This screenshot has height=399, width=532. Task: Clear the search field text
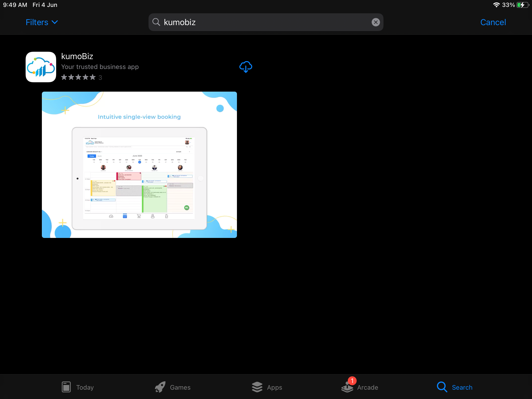pyautogui.click(x=375, y=22)
